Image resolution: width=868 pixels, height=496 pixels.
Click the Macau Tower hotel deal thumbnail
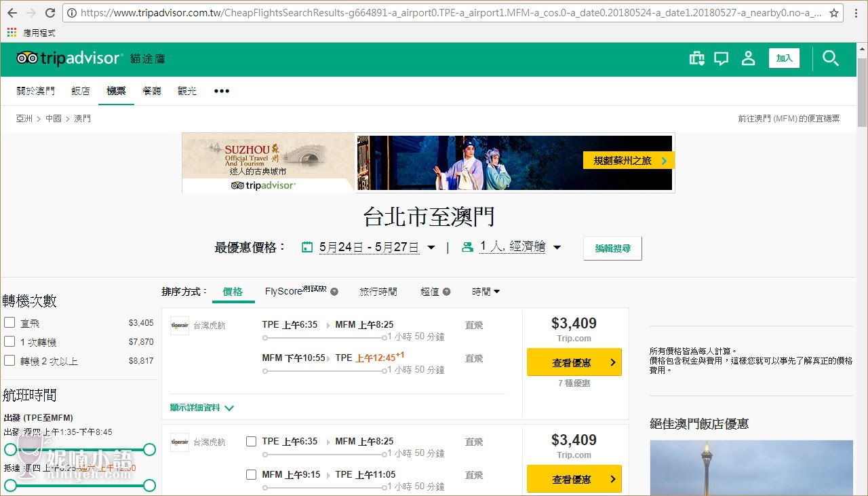click(x=751, y=468)
